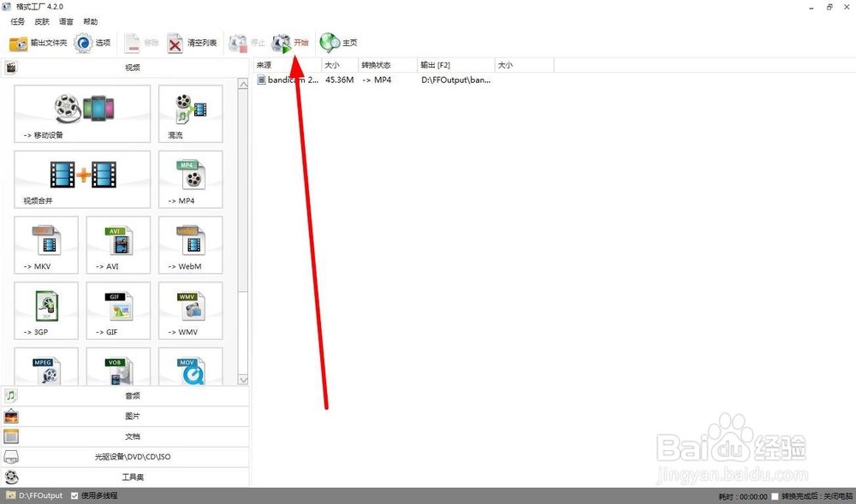This screenshot has height=504, width=856.
Task: Click the scroll-up arrow of format list
Action: pyautogui.click(x=243, y=84)
